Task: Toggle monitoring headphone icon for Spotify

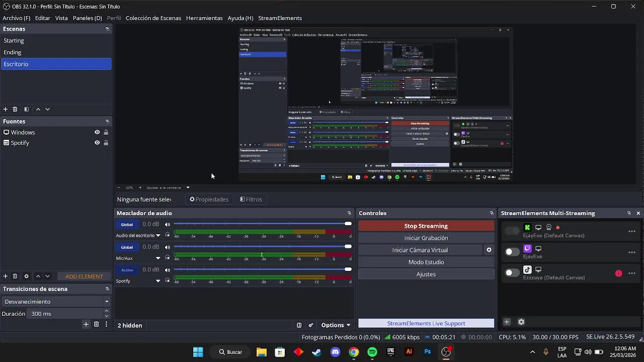Action: [x=168, y=280]
